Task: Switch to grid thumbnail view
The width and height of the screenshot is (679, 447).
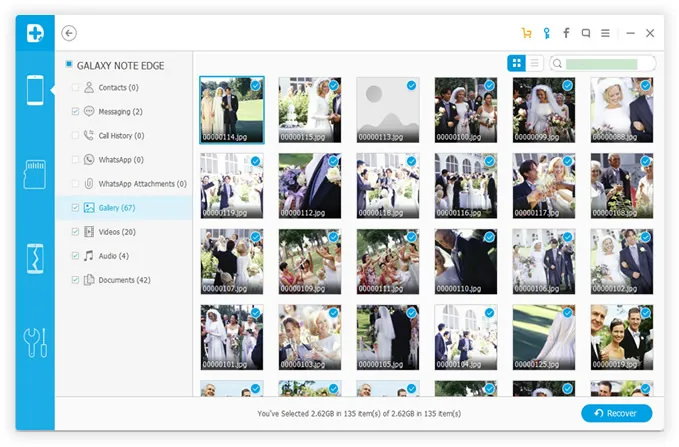Action: point(517,63)
